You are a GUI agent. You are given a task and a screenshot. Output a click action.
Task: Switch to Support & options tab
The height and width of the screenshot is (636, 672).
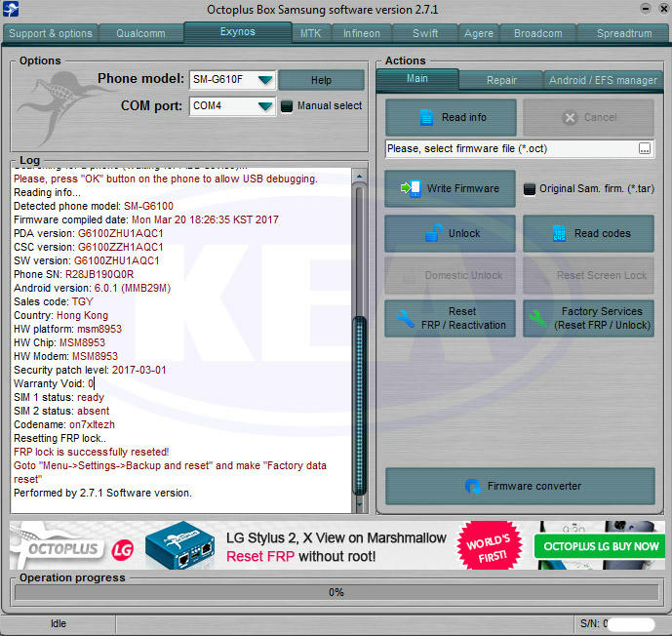click(x=51, y=33)
